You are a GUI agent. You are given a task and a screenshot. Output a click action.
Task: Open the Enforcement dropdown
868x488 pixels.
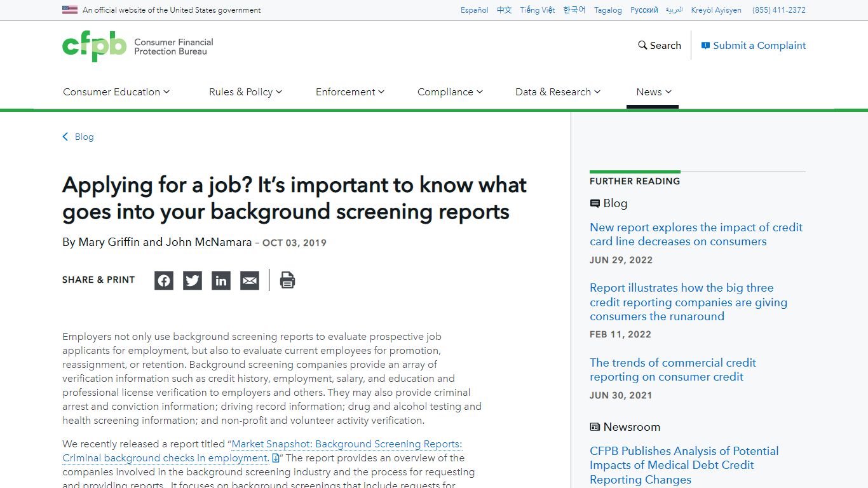click(350, 91)
